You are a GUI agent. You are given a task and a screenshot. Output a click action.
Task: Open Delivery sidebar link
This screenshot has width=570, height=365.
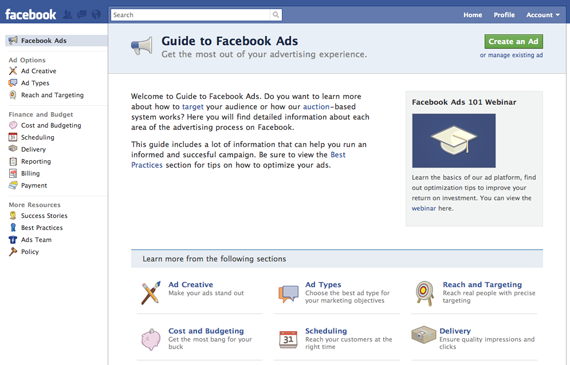(33, 149)
